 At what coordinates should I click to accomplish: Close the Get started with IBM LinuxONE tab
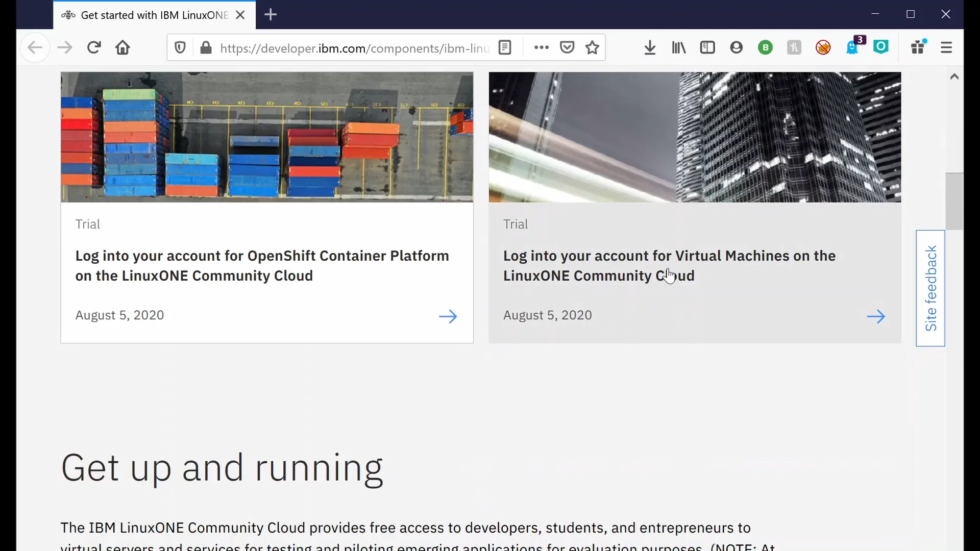(x=240, y=15)
